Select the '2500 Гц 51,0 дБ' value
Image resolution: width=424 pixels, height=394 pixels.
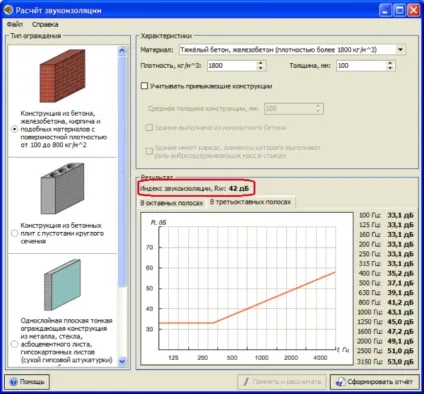[386, 351]
